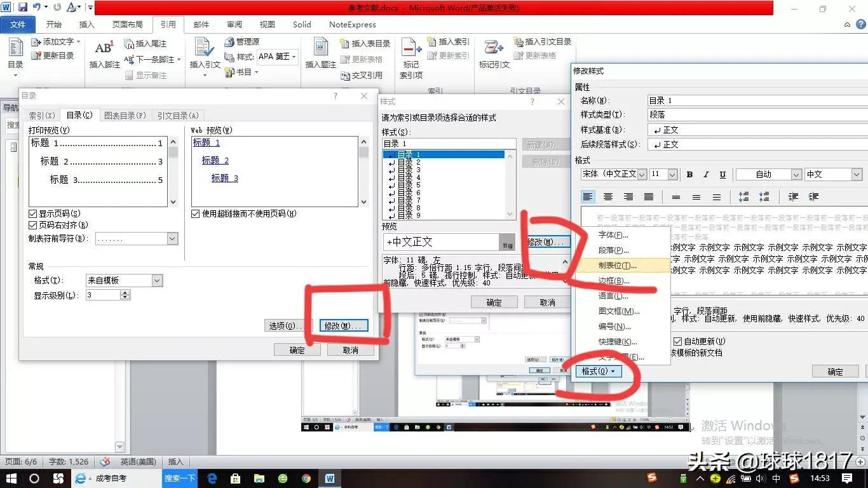Switch to the 图表目录 tab
The width and height of the screenshot is (868, 488).
point(125,116)
